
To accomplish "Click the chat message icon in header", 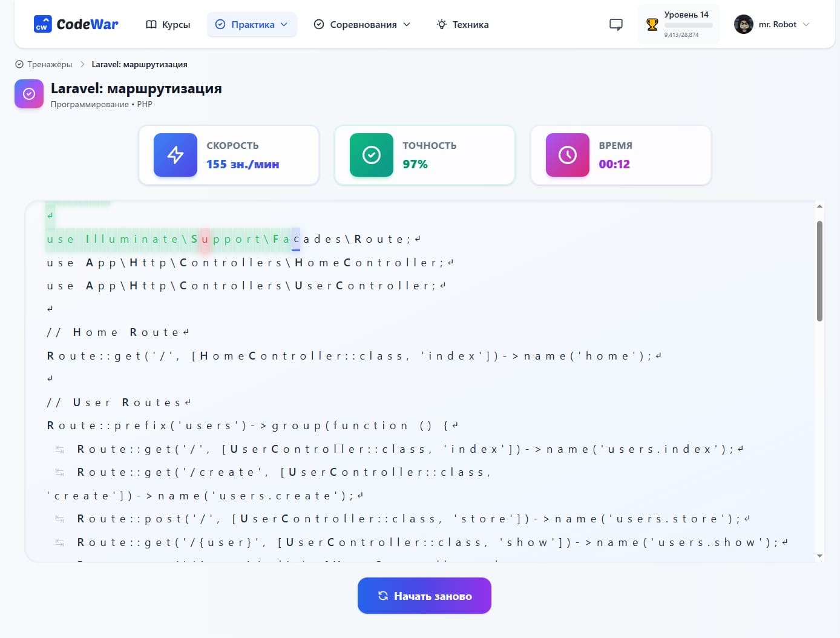I will [x=615, y=24].
